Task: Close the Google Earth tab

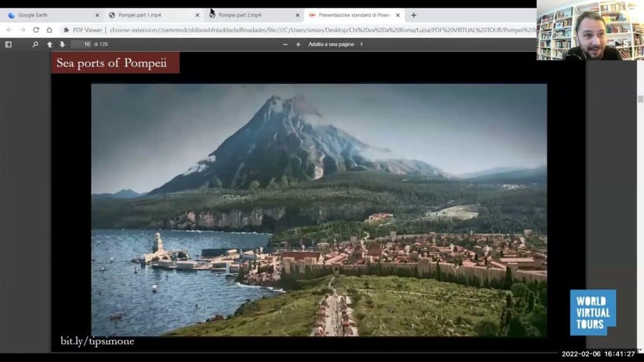Action: point(97,15)
